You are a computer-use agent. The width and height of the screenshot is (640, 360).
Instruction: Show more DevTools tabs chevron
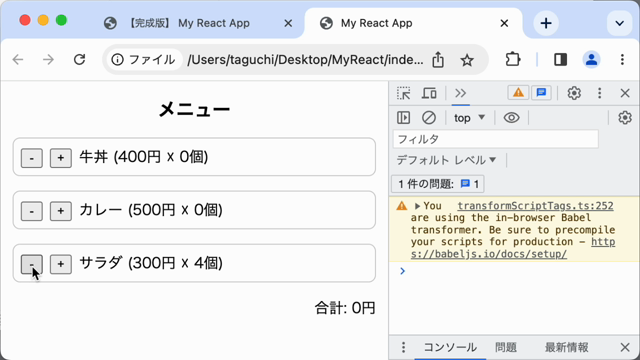point(460,93)
